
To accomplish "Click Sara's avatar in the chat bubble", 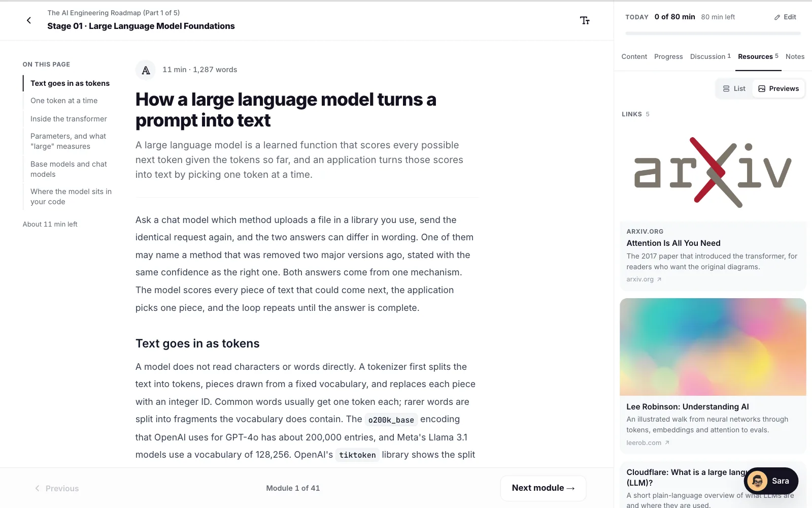I will point(757,481).
